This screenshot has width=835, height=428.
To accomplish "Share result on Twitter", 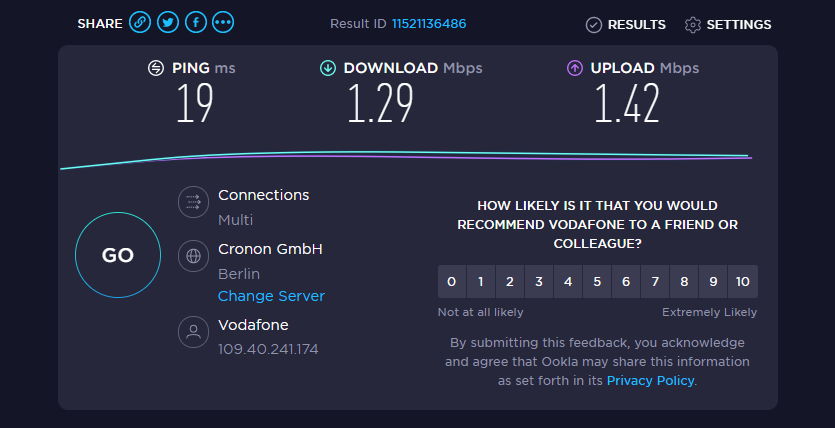I will click(168, 22).
